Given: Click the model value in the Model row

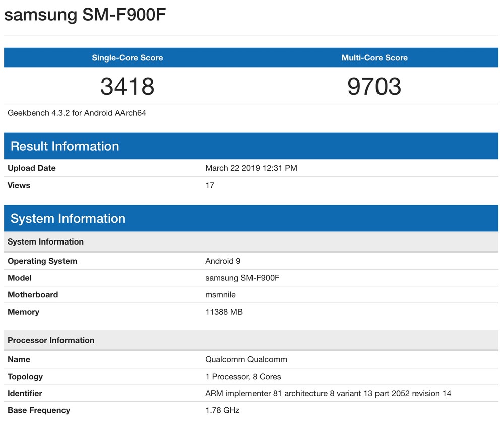Looking at the screenshot, I should click(242, 278).
